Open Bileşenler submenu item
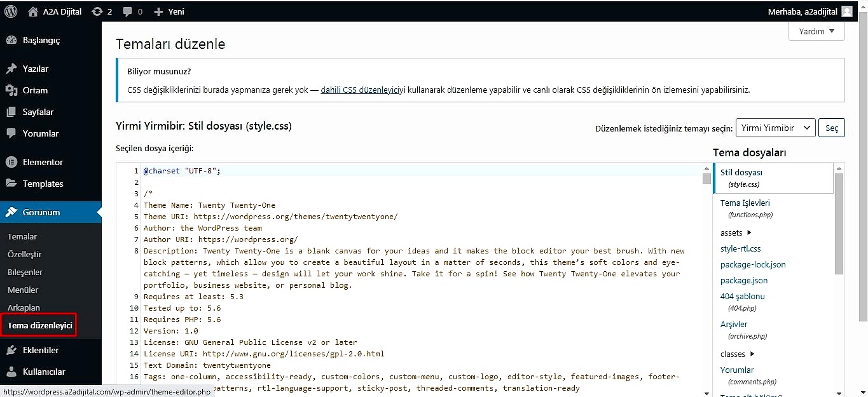This screenshot has height=397, width=868. pyautogui.click(x=25, y=272)
